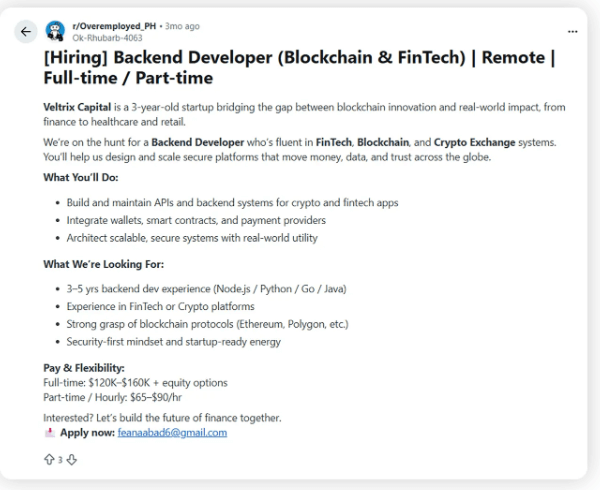The width and height of the screenshot is (600, 490).
Task: Click the "Pay & Flexibility:" heading
Action: click(84, 368)
